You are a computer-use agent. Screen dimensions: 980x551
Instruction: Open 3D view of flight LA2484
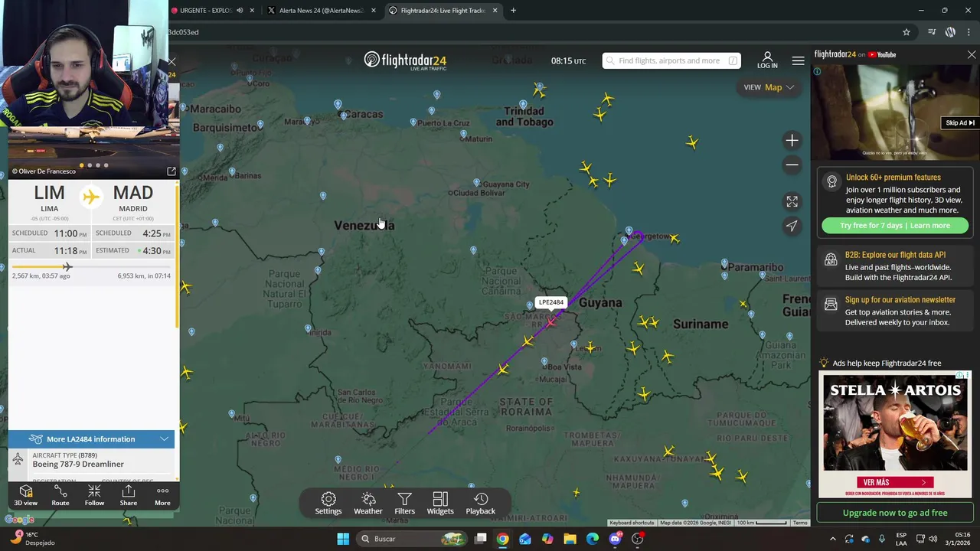[25, 495]
